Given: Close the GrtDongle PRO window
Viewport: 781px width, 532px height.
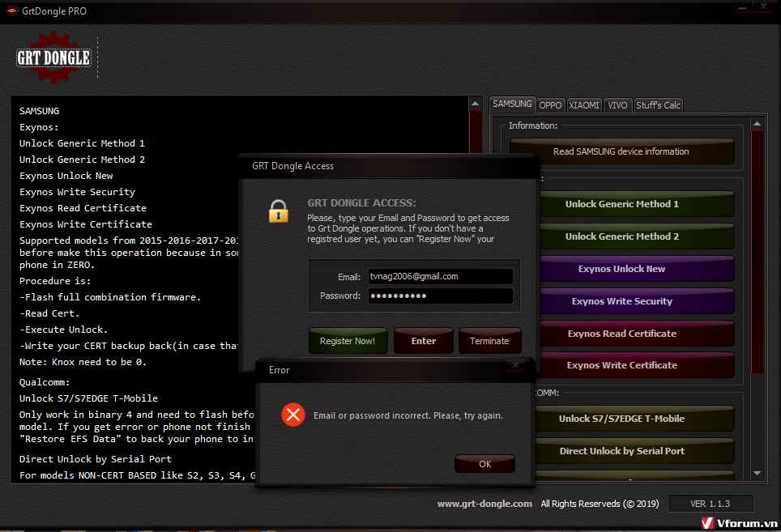Looking at the screenshot, I should (x=763, y=7).
